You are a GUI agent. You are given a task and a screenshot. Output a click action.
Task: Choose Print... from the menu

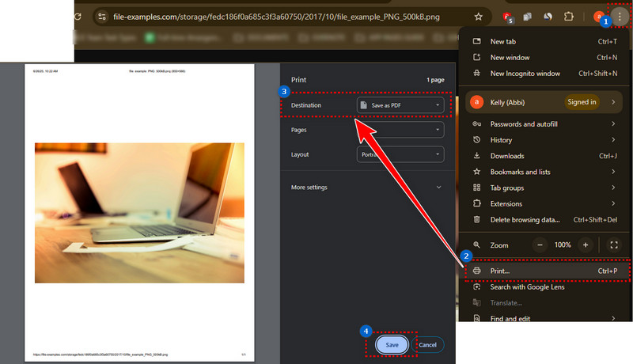(545, 271)
